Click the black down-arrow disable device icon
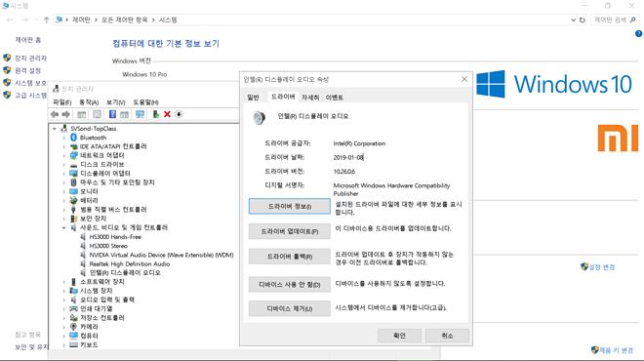Screen dimensions: 644x361 click(179, 114)
